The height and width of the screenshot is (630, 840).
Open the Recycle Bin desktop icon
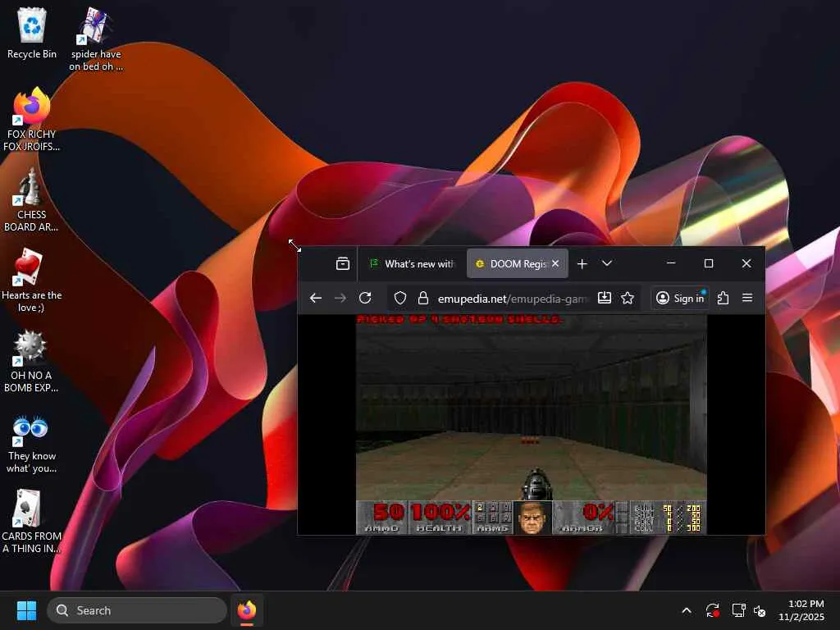[x=32, y=33]
